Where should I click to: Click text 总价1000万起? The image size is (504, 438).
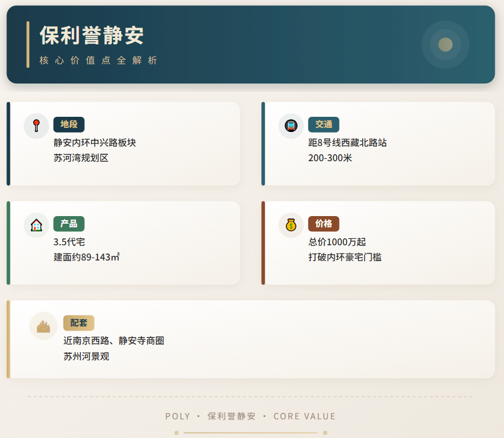[337, 242]
